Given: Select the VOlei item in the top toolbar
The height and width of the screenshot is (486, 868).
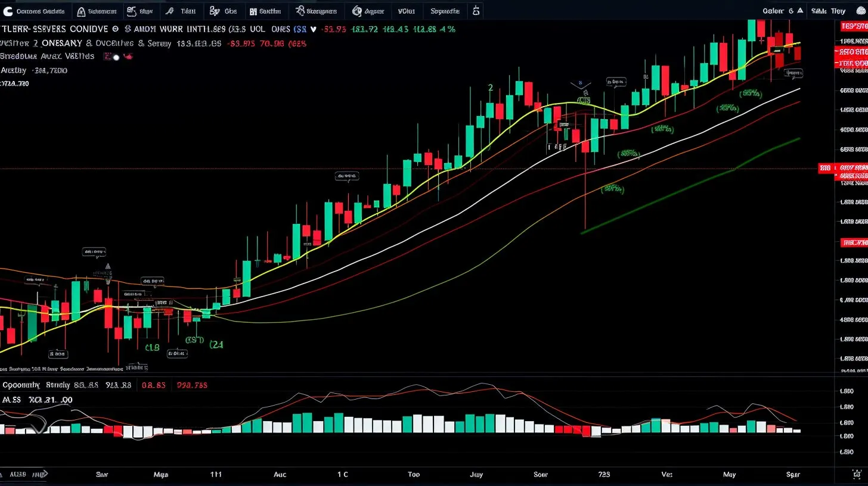Looking at the screenshot, I should (406, 11).
